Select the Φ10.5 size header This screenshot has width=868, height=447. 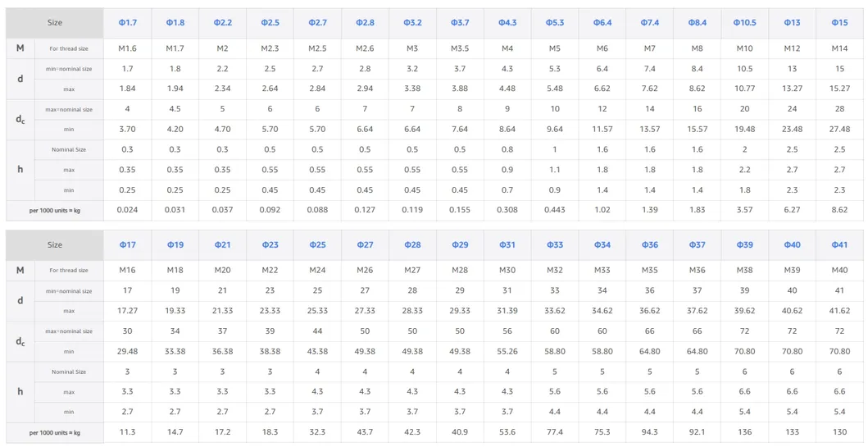pos(744,23)
